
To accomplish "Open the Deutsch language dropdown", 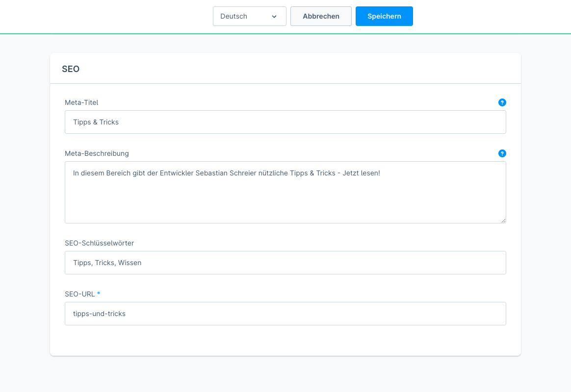I will coord(249,16).
